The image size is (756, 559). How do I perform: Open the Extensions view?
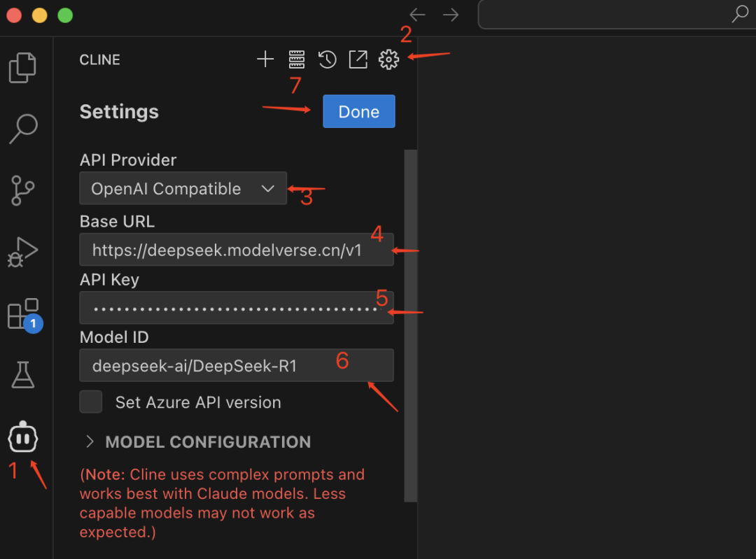point(23,313)
